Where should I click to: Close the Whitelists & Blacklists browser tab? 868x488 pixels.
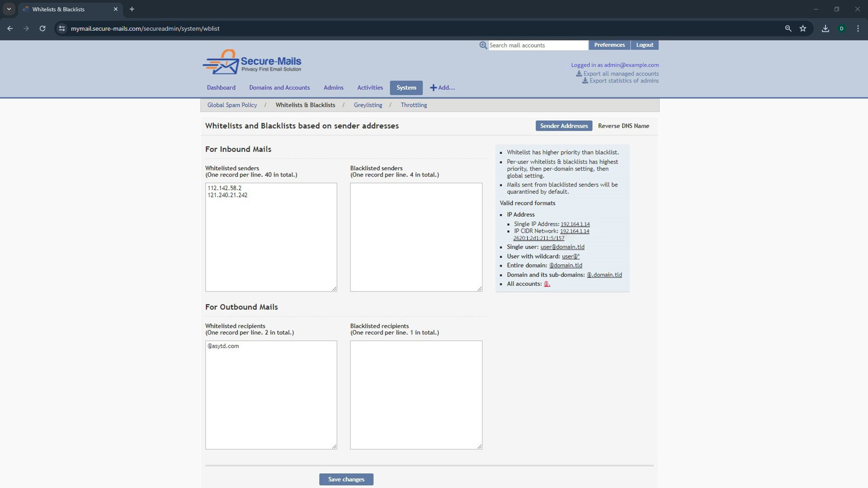pos(116,9)
